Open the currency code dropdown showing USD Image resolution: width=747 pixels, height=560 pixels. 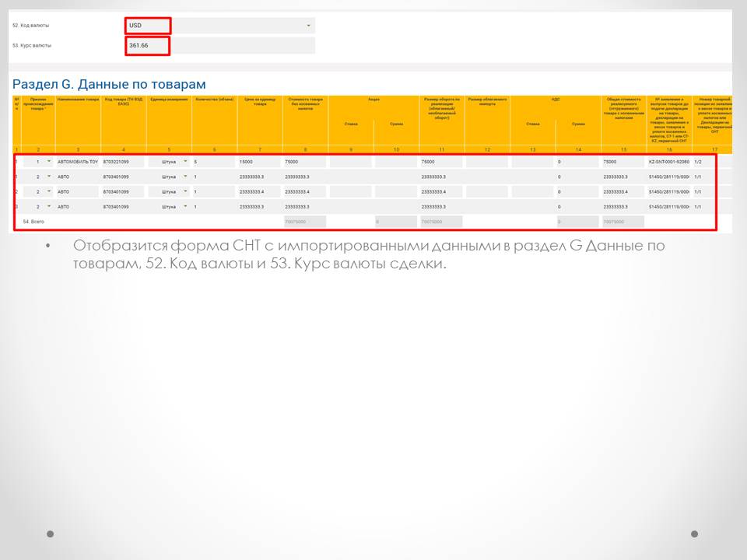pos(308,26)
